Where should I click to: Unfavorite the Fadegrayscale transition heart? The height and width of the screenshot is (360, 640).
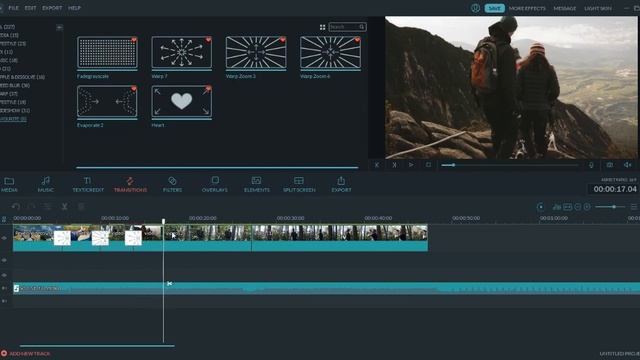[x=134, y=40]
